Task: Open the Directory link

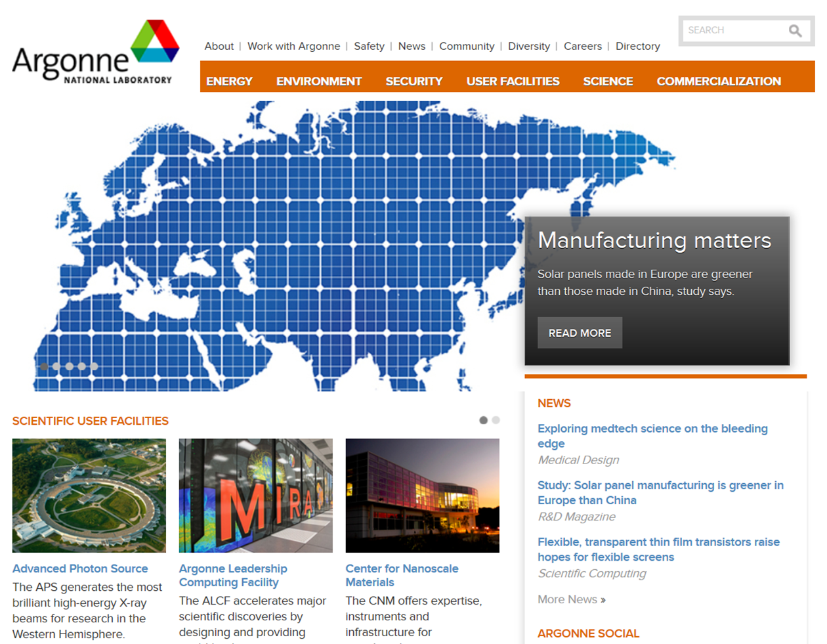Action: click(x=637, y=46)
